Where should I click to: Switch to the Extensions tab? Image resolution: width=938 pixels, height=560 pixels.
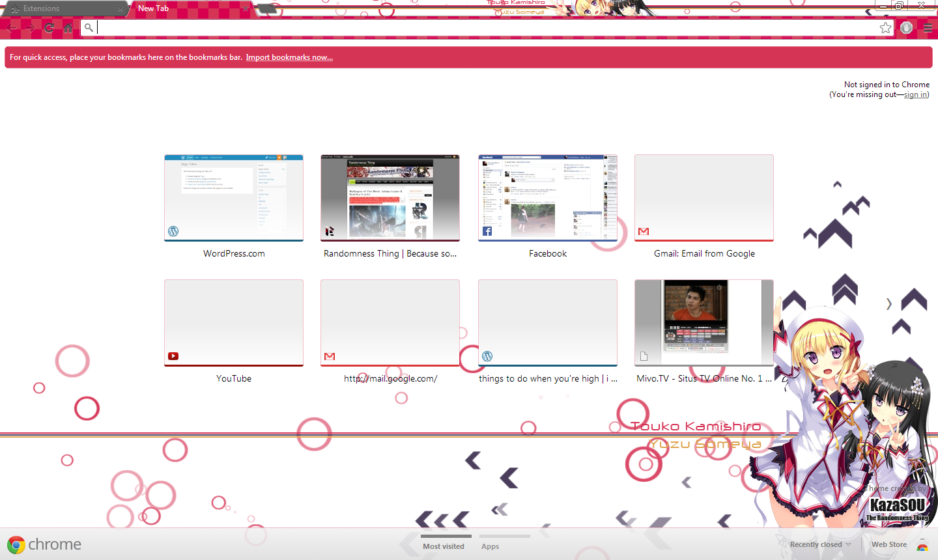click(59, 9)
